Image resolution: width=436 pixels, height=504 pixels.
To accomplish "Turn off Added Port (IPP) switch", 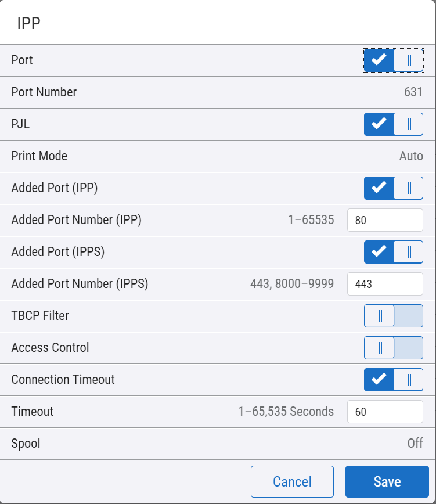I will (393, 188).
